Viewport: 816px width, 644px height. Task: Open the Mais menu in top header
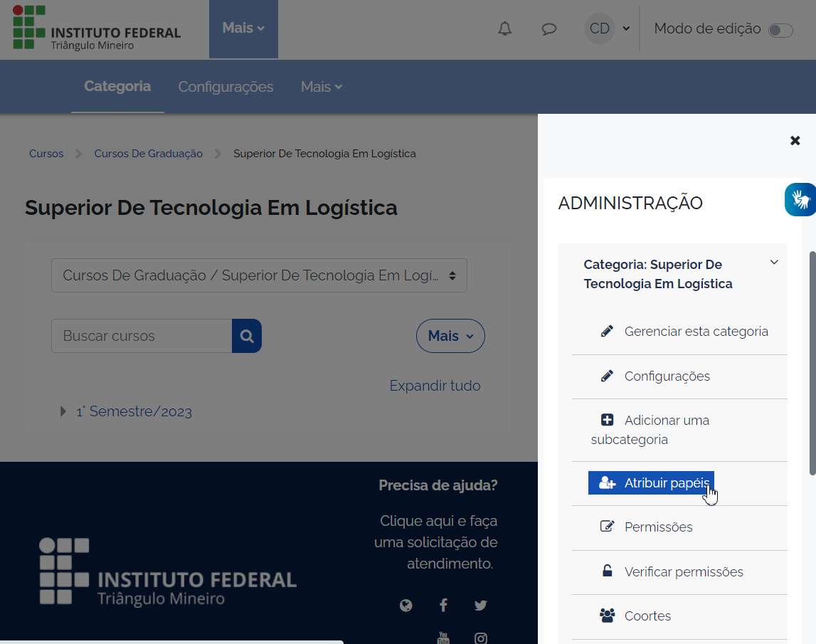243,28
